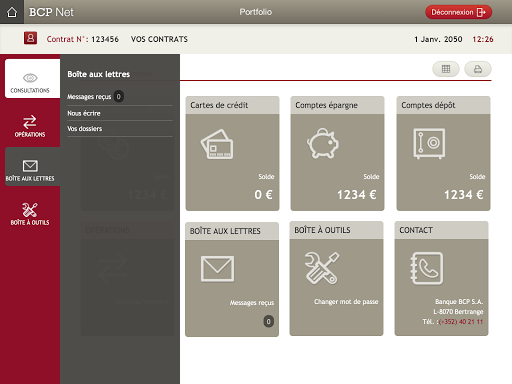Open the Comptes épargne piggy bank tile
Screen dimensions: 512x384
[337, 154]
